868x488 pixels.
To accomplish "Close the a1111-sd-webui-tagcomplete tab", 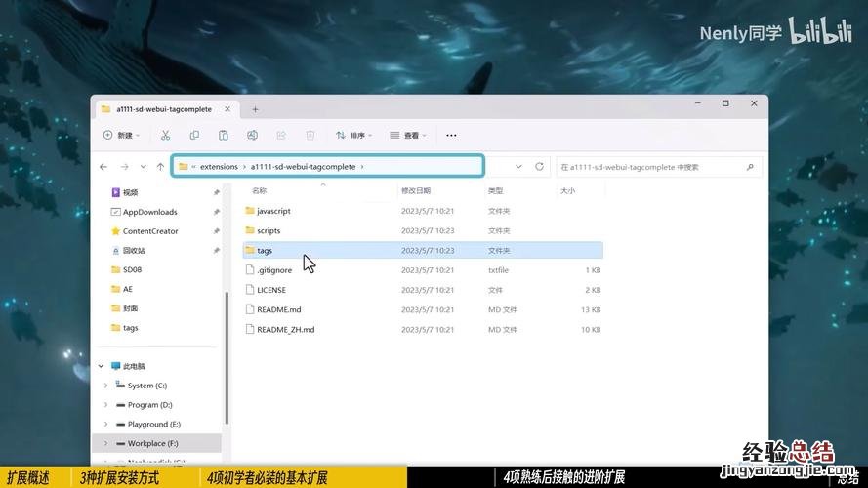I will pos(227,109).
